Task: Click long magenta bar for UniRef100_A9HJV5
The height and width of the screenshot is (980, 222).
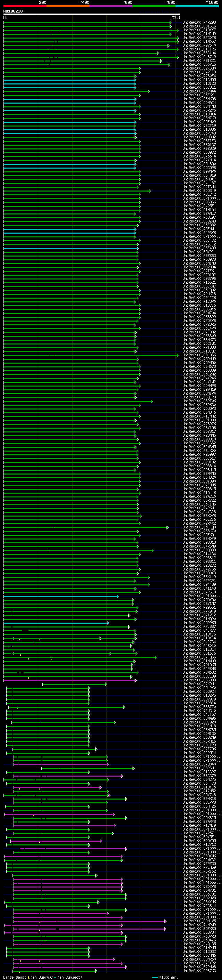Action: coord(90,922)
